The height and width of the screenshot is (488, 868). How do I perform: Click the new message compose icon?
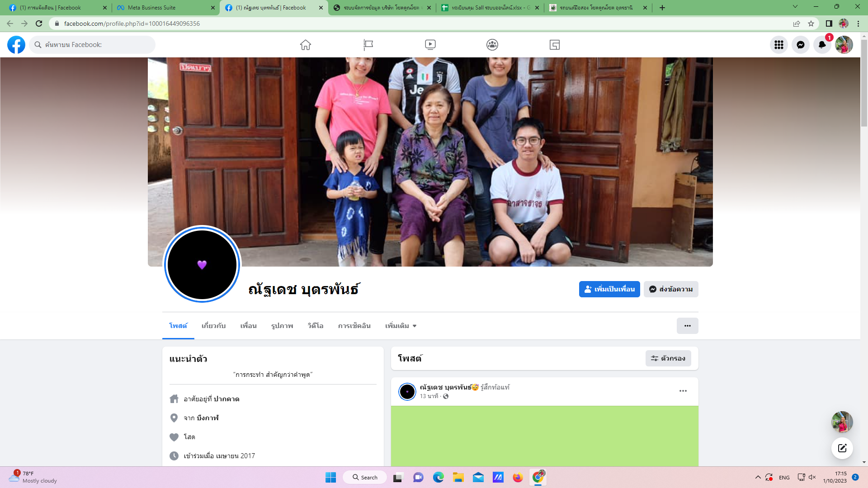842,448
